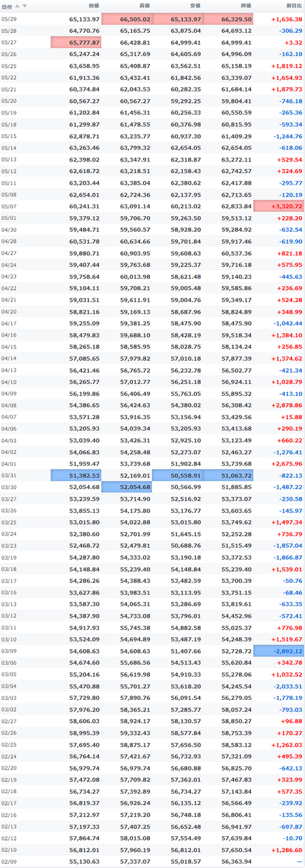
Task: Click the 02/09 date row
Action: pyautogui.click(x=152, y=863)
